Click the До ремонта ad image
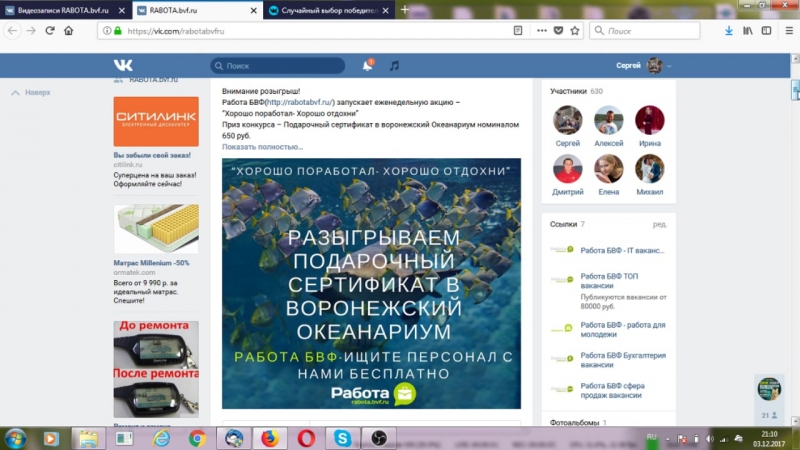 pos(156,369)
